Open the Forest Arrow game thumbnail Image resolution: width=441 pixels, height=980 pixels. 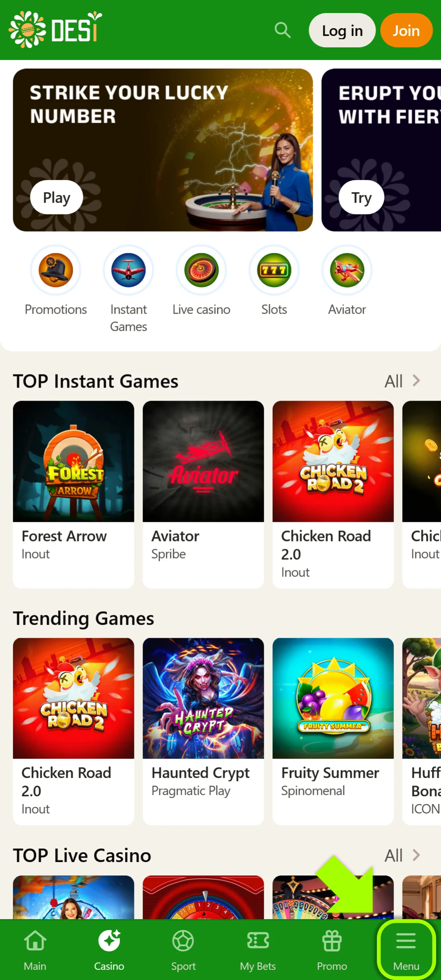click(73, 461)
